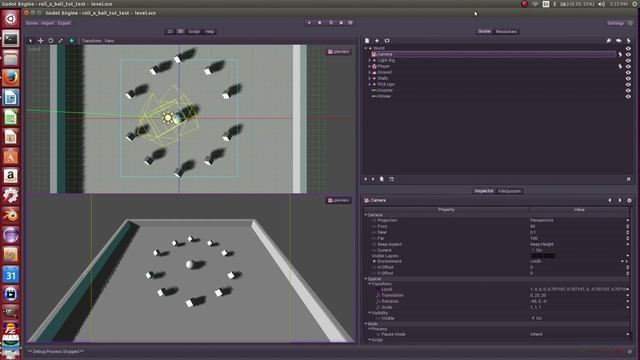This screenshot has width=640, height=360.
Task: Toggle the Current checkbox in Inspector
Action: pos(533,250)
